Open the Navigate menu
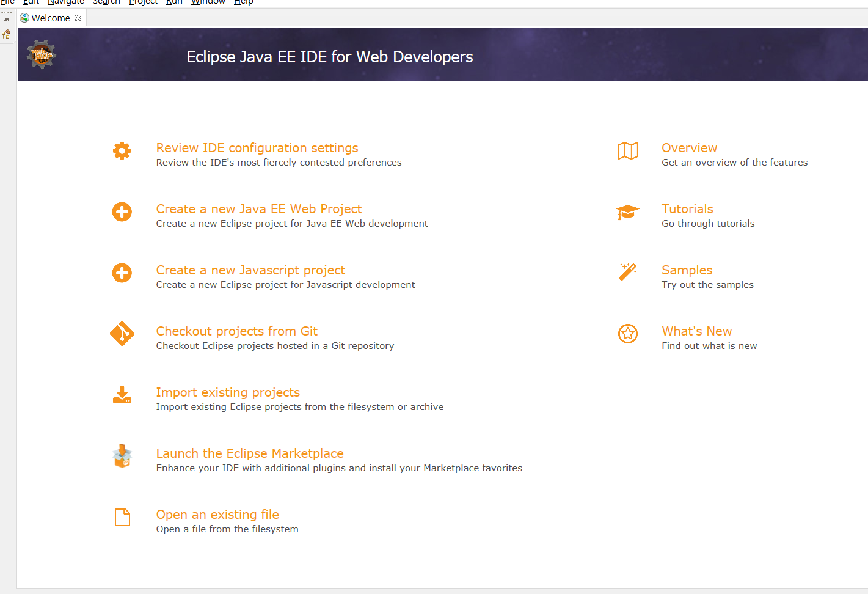 coord(66,2)
